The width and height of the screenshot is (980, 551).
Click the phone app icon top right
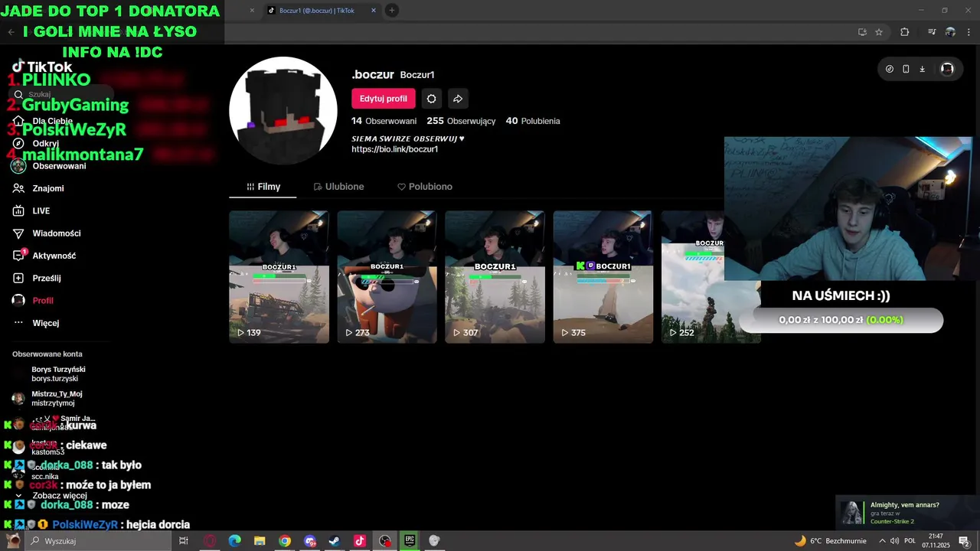pos(906,69)
